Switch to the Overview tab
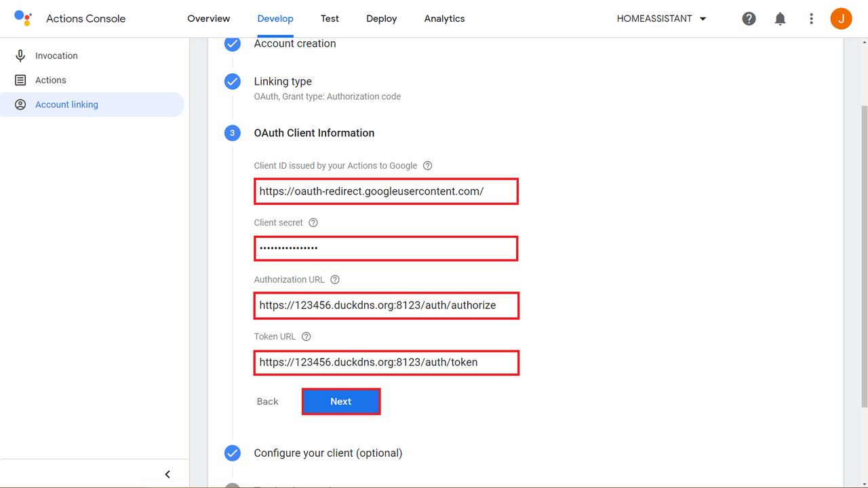Image resolution: width=868 pixels, height=488 pixels. [x=209, y=19]
